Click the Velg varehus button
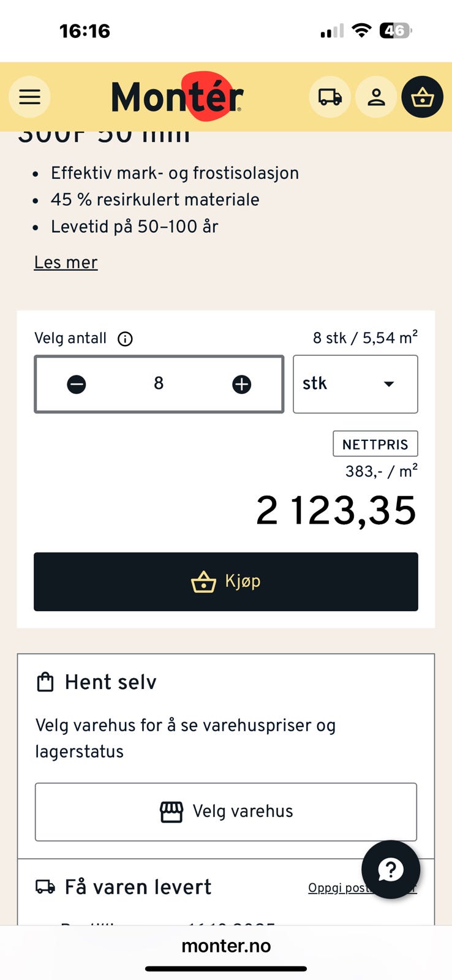This screenshot has height=980, width=452. (226, 812)
